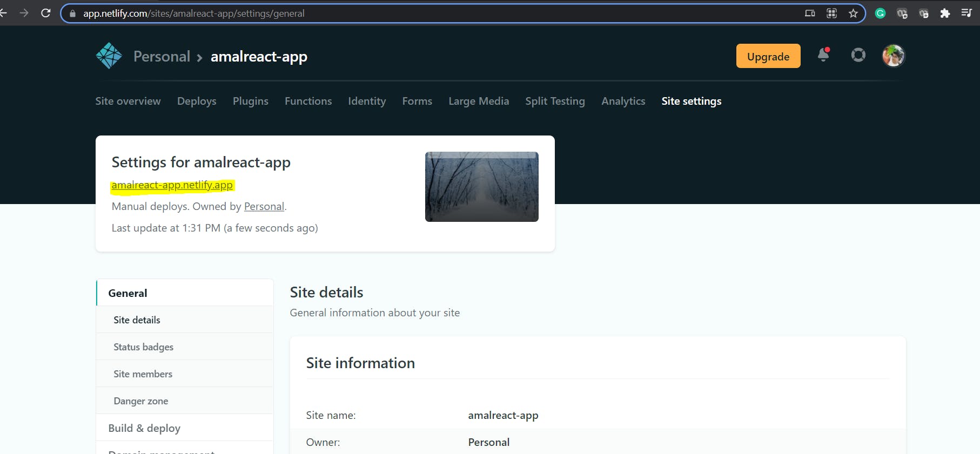
Task: Click the QR code icon in address bar
Action: pos(831,13)
